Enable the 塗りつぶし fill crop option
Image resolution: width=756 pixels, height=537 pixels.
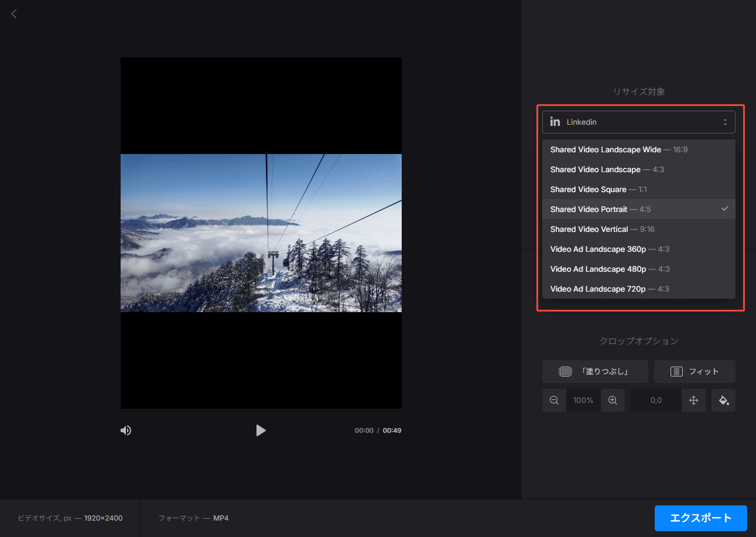(594, 371)
